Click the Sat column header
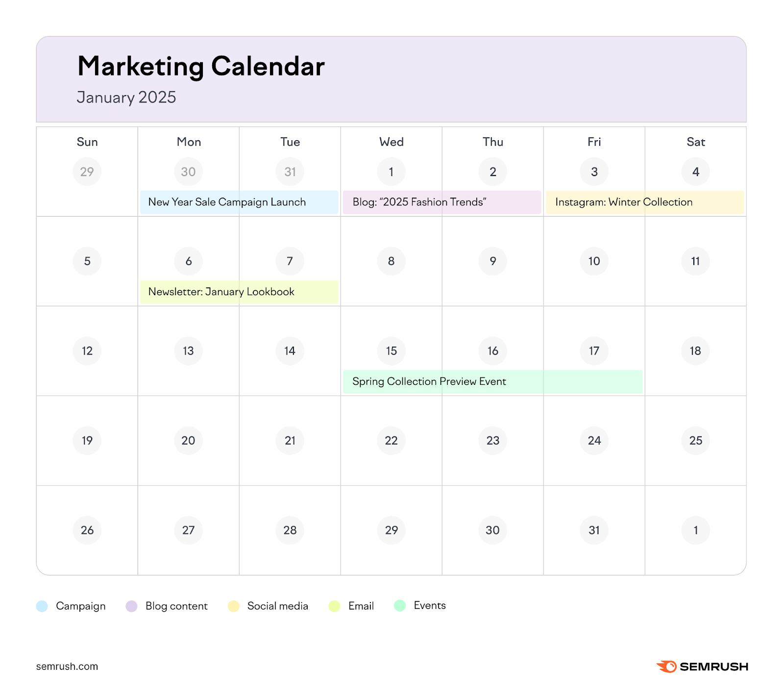Image resolution: width=784 pixels, height=684 pixels. [695, 142]
